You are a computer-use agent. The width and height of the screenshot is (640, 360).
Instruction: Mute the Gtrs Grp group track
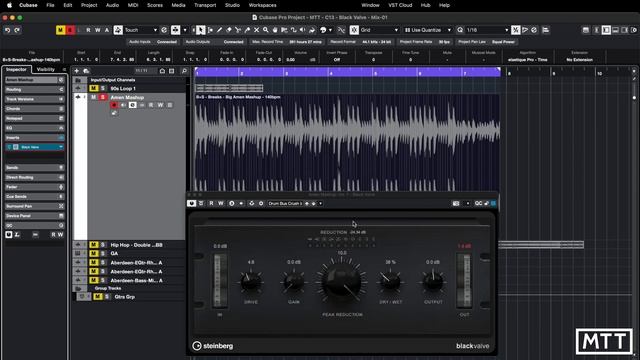click(98, 297)
